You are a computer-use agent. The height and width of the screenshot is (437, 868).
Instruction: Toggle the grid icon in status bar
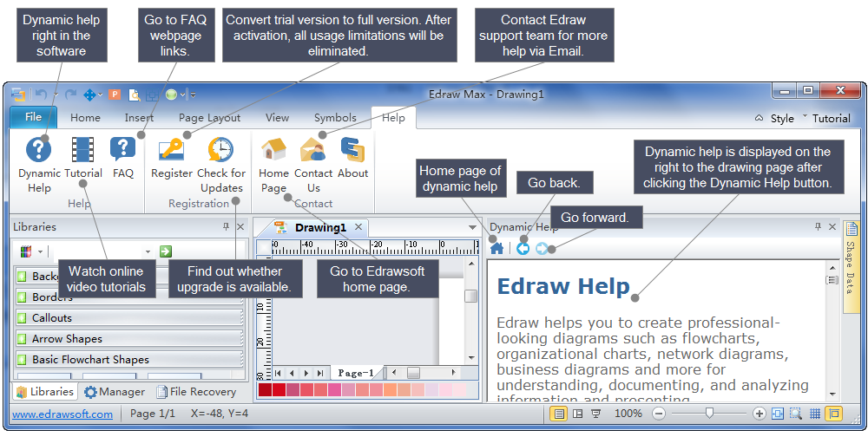coord(815,414)
